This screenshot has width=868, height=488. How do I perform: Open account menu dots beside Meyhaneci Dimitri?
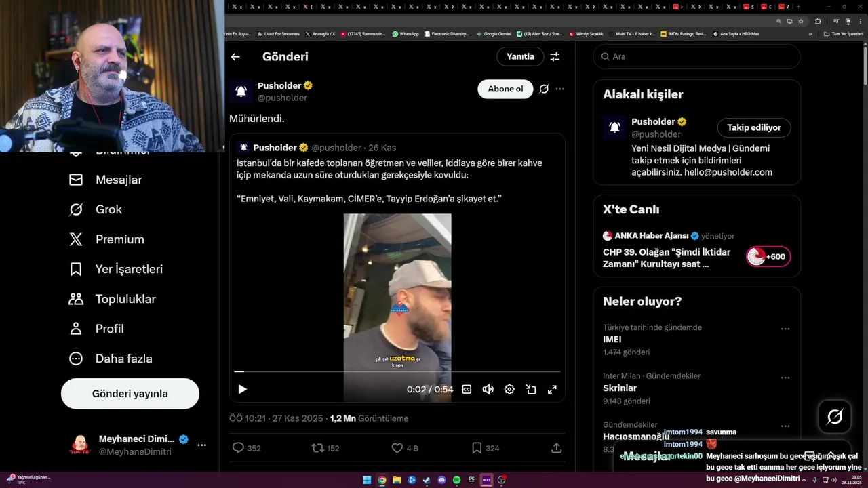[x=201, y=445]
